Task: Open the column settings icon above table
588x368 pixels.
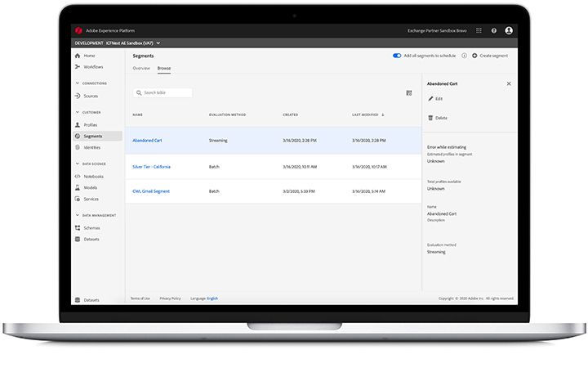Action: click(409, 92)
